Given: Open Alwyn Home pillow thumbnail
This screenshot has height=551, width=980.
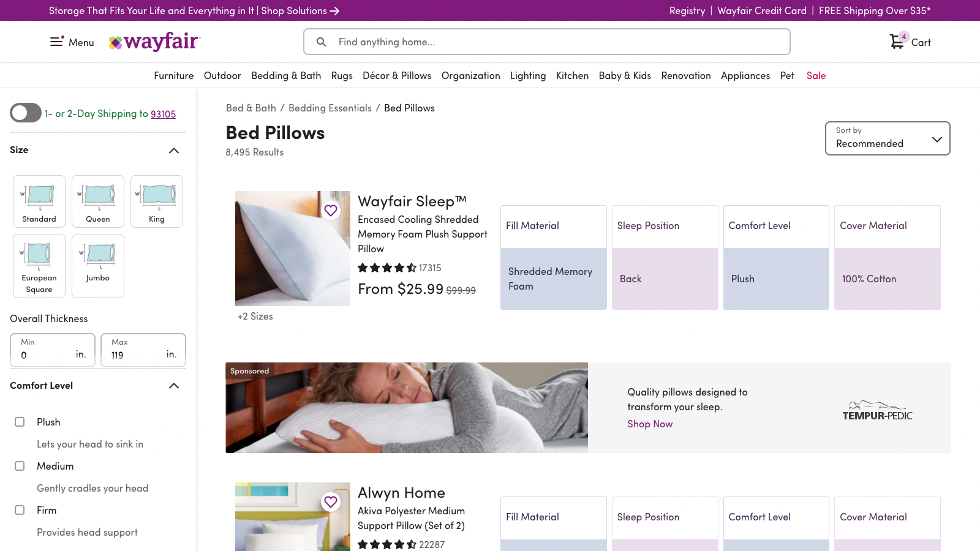Looking at the screenshot, I should [x=293, y=517].
